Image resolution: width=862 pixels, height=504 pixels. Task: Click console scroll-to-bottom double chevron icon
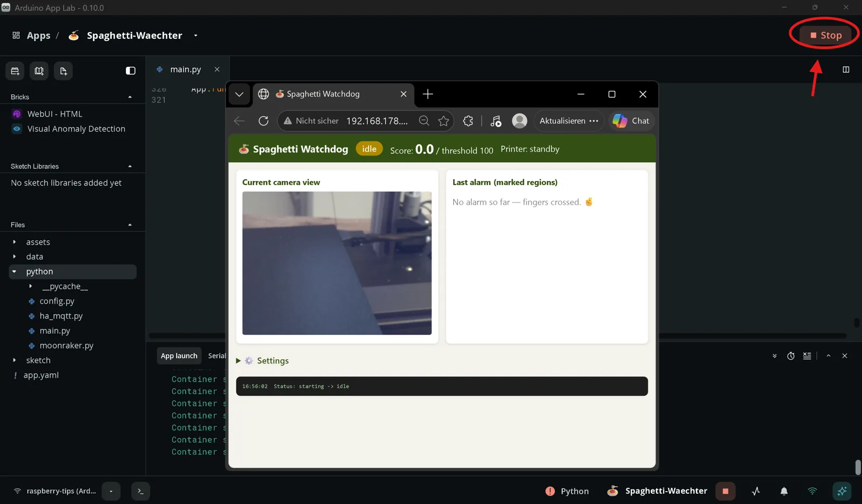point(775,356)
